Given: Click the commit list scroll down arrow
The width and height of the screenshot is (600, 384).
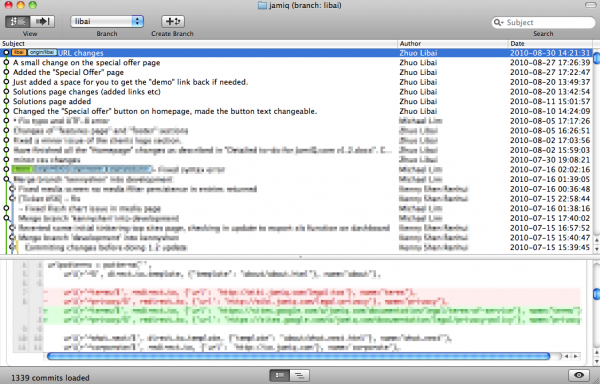Looking at the screenshot, I should pos(596,249).
